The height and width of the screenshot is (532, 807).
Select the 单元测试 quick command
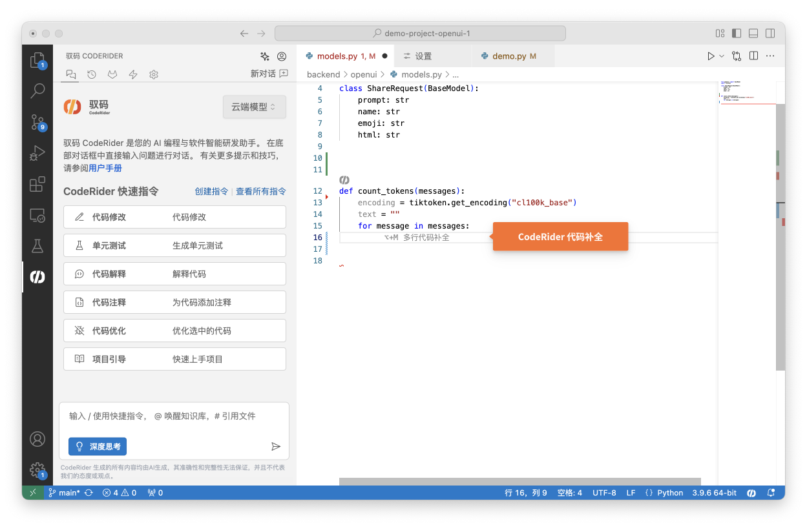174,245
